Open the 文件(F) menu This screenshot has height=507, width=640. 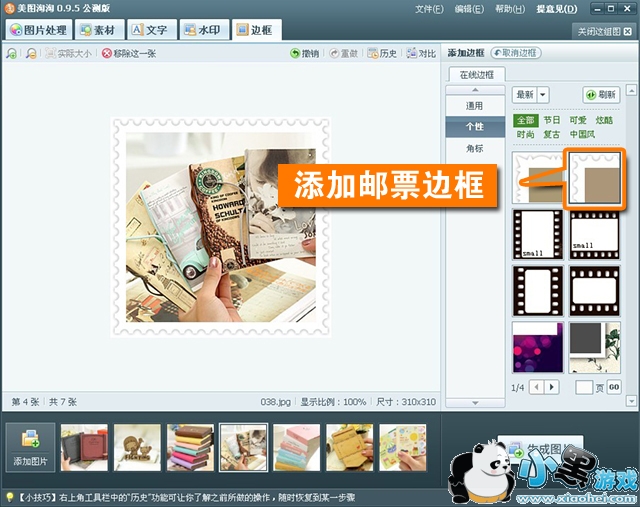click(429, 9)
